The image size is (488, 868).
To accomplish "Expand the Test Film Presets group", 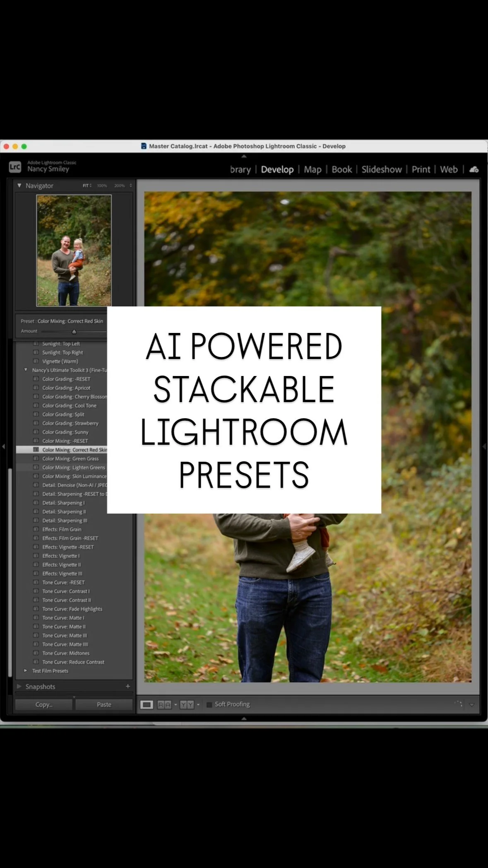I will pyautogui.click(x=26, y=670).
